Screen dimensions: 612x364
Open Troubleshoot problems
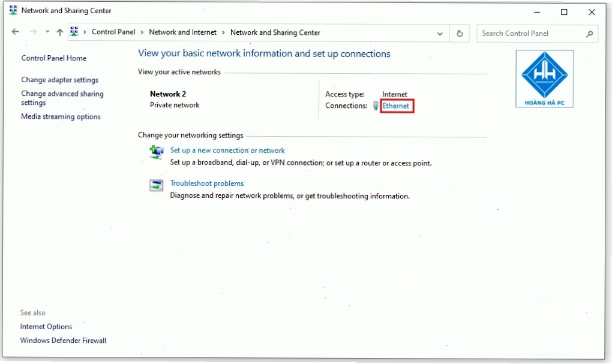coord(207,183)
